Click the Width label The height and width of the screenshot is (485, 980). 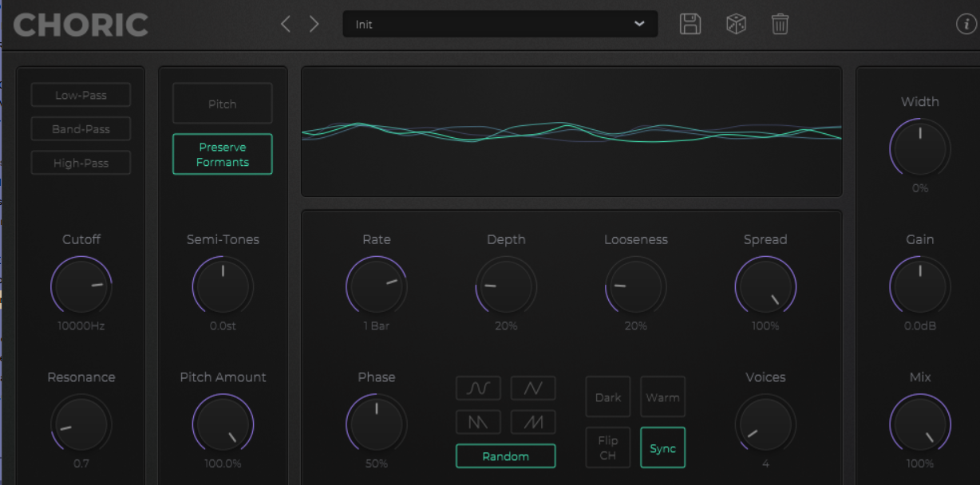920,101
